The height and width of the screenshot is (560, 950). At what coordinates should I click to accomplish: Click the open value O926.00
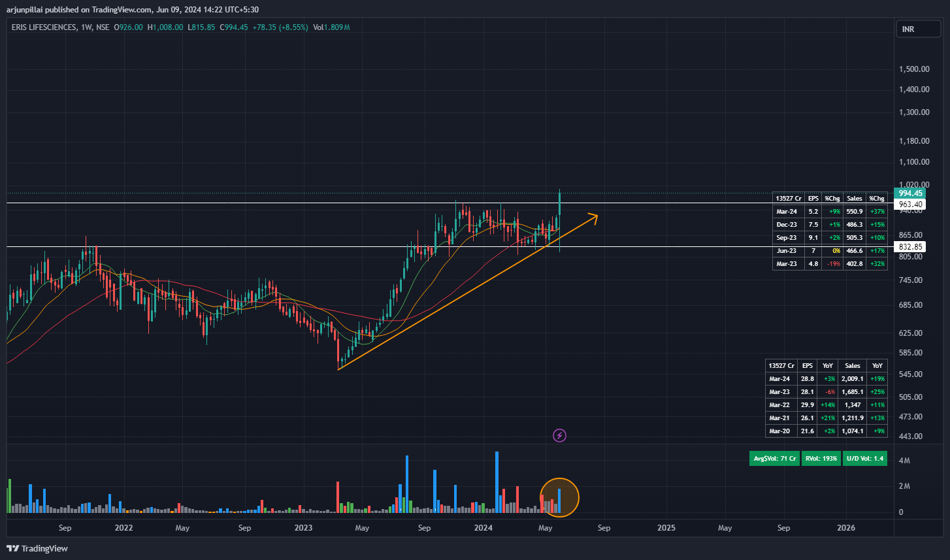coord(129,27)
